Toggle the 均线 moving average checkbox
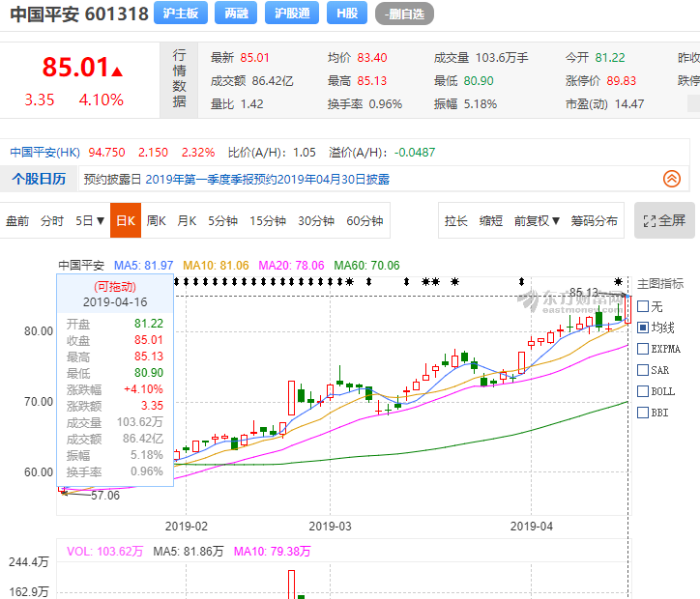 pyautogui.click(x=643, y=328)
